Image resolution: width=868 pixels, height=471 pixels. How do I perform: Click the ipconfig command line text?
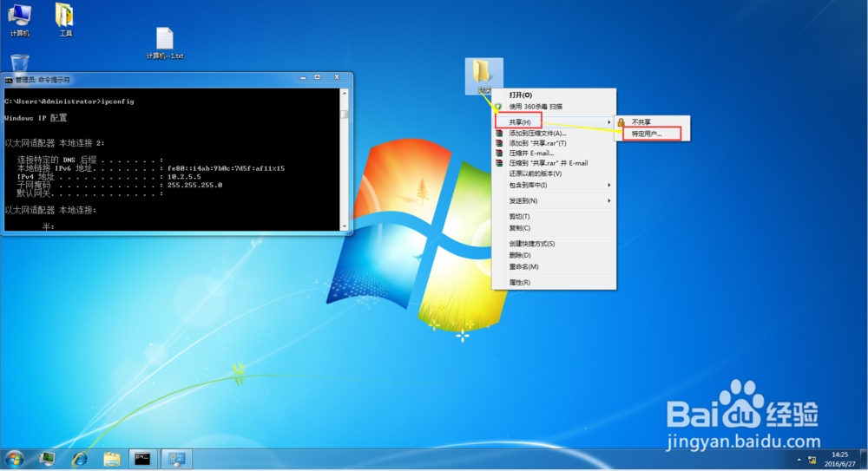click(69, 101)
